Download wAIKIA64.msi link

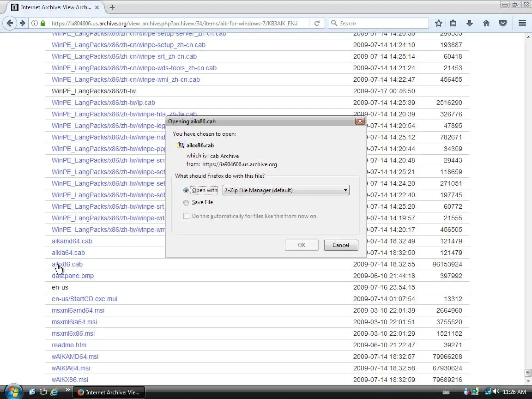[71, 368]
